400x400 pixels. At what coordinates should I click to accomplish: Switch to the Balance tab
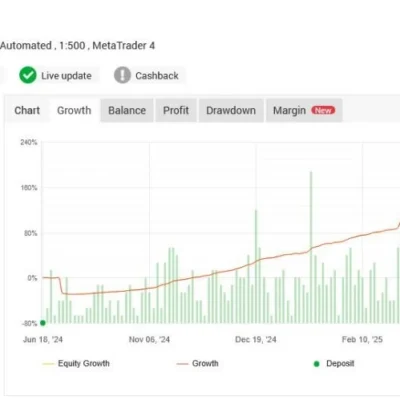pyautogui.click(x=127, y=110)
